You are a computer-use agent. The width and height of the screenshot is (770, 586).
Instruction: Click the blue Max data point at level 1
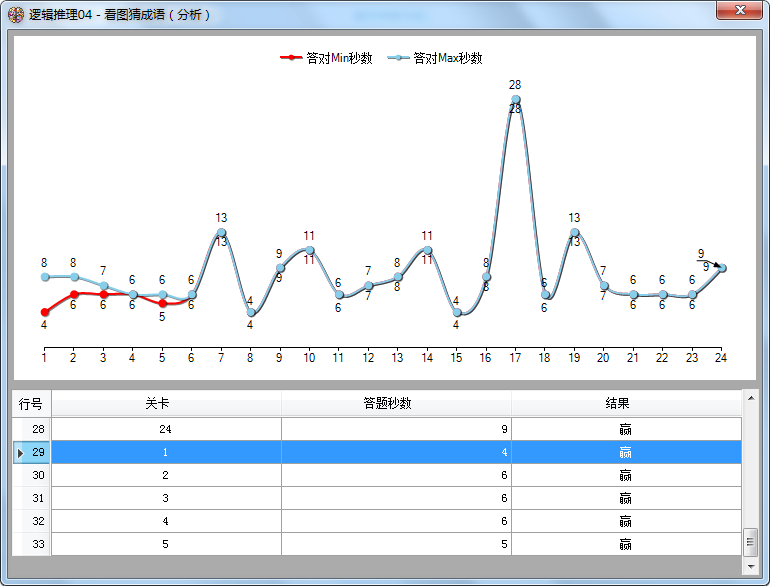coord(45,277)
